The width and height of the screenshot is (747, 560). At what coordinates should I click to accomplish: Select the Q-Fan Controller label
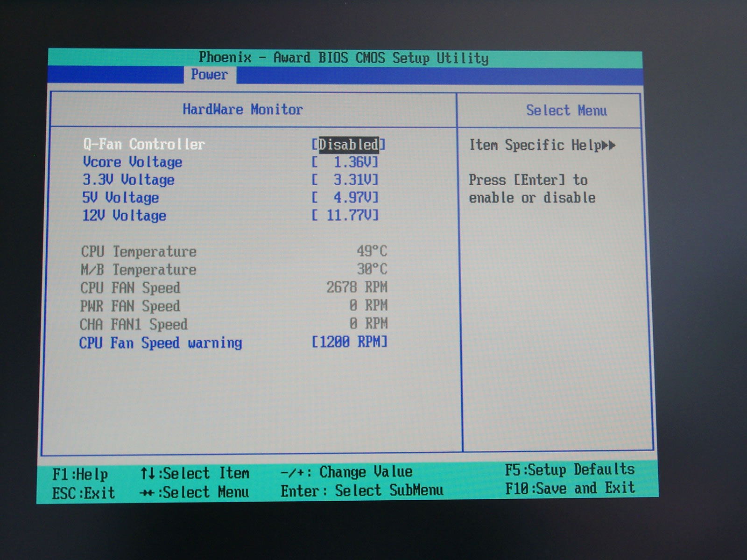pos(144,144)
